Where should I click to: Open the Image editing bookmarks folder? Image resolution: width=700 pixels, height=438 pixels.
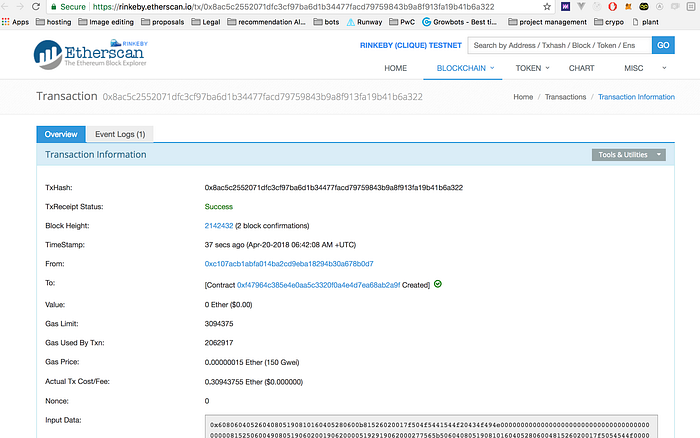106,22
